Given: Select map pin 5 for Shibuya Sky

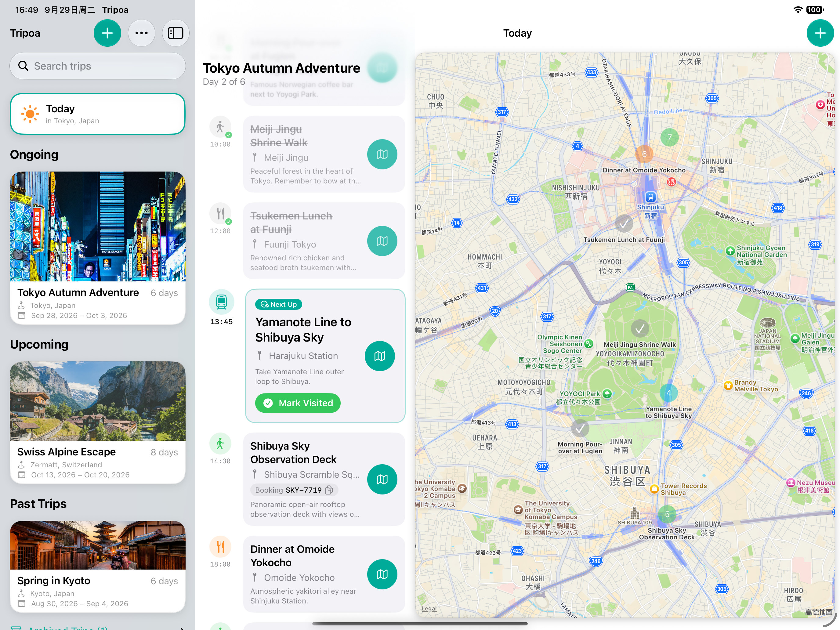Looking at the screenshot, I should pyautogui.click(x=667, y=514).
